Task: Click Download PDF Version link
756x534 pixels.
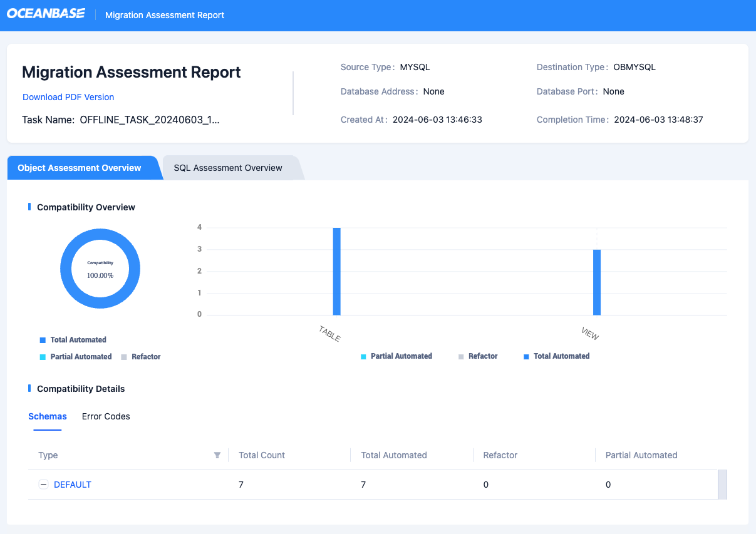Action: 68,97
